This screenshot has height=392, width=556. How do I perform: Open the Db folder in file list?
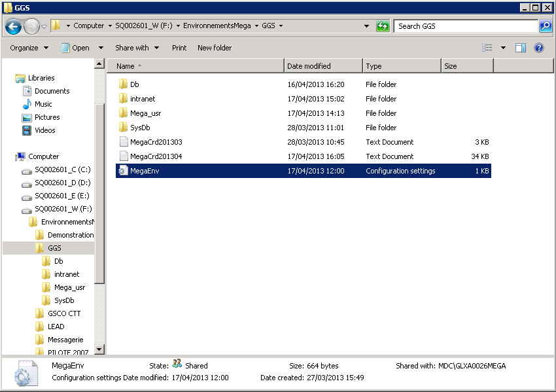point(134,84)
